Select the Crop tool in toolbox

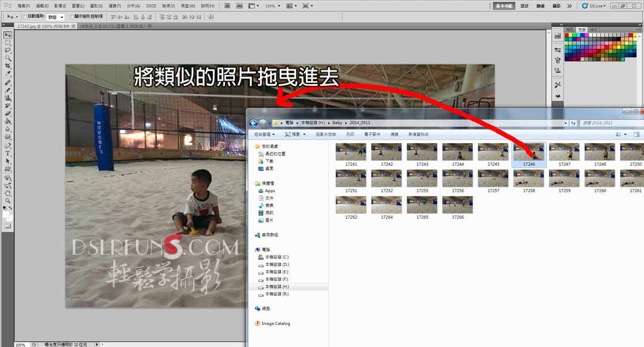[x=8, y=66]
